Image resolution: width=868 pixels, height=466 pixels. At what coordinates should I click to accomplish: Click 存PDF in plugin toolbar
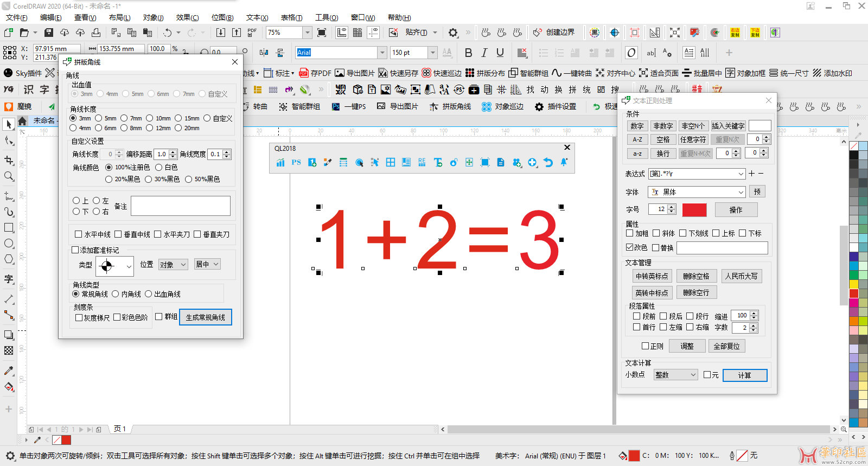pyautogui.click(x=315, y=73)
